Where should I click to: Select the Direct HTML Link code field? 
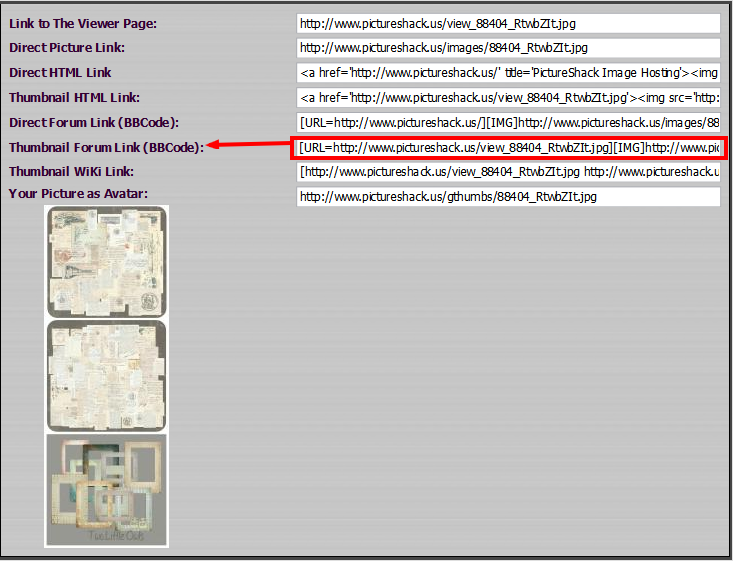click(508, 72)
